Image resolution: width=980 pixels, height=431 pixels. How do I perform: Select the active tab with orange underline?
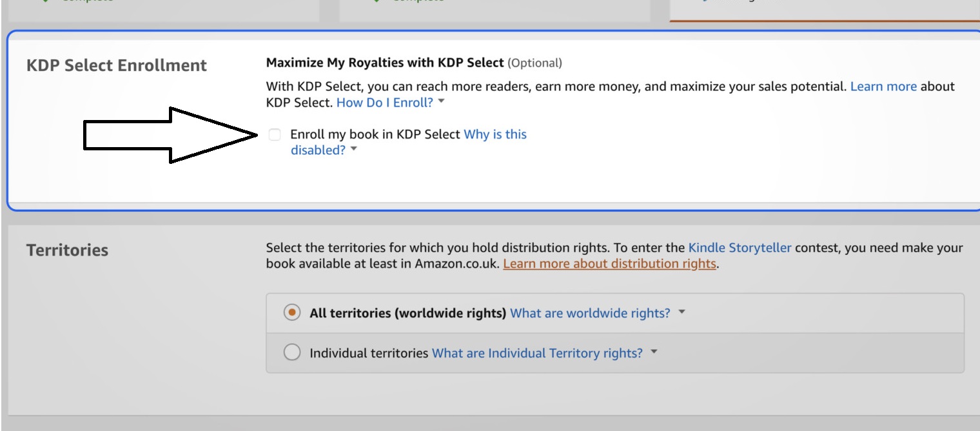[825, 10]
